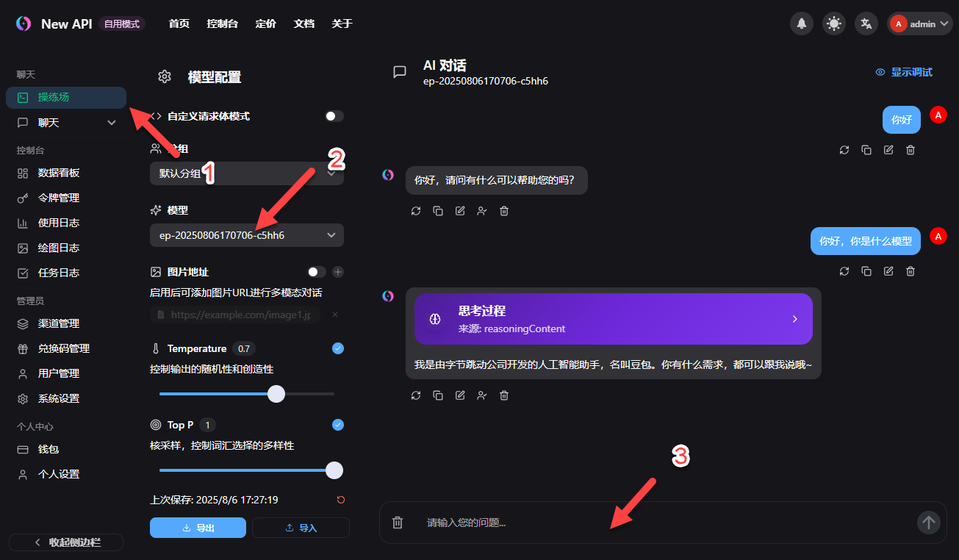Edit the user message 你好
The width and height of the screenshot is (959, 560).
coord(888,149)
